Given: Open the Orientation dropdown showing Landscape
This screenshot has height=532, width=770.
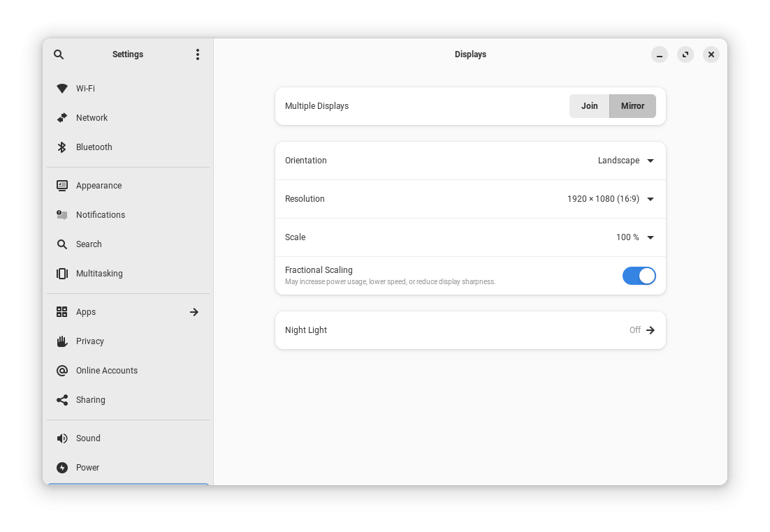Looking at the screenshot, I should (x=625, y=161).
